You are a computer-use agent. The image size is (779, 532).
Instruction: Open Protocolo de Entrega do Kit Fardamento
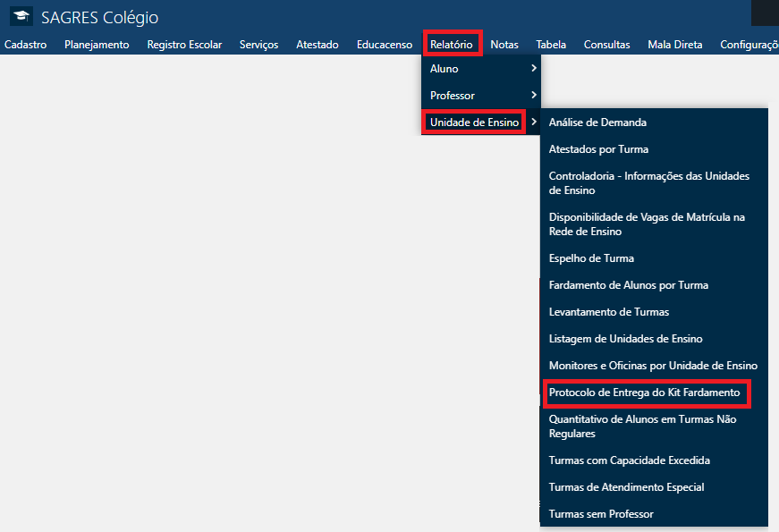[x=647, y=393]
